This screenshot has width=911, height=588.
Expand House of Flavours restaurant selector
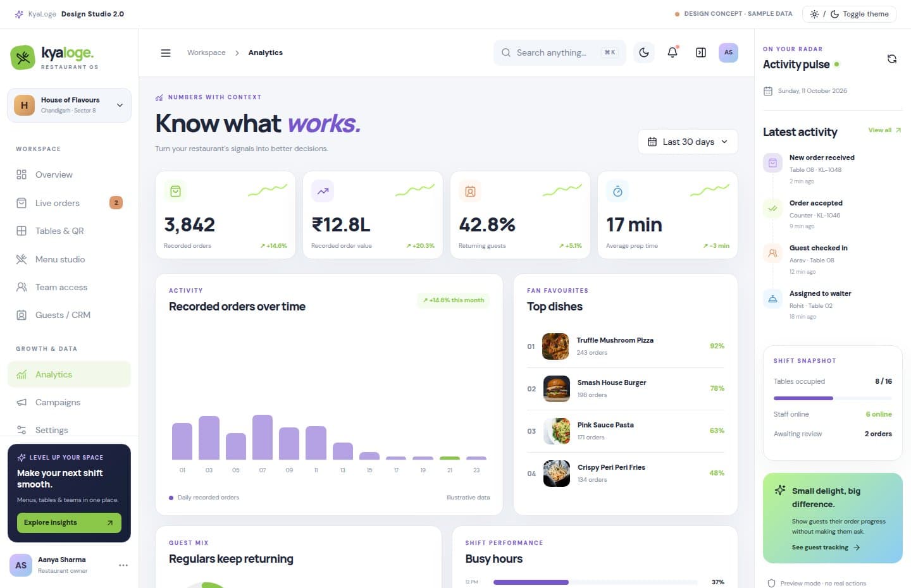[69, 105]
